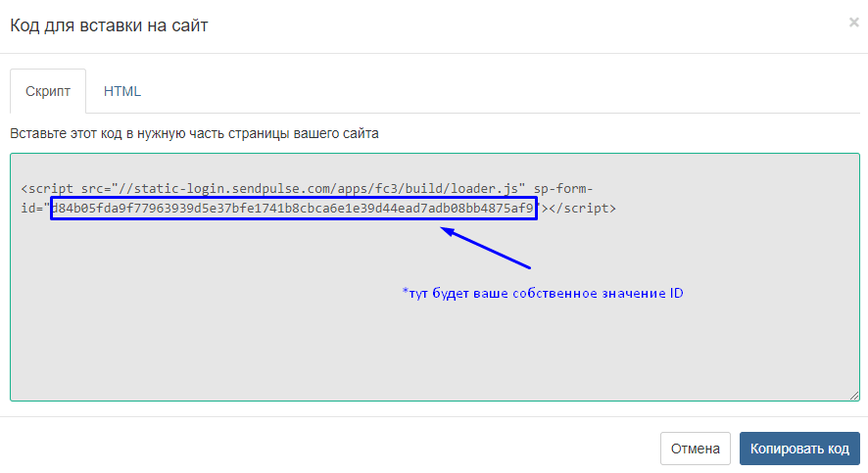Click inside the embed code text area

(x=435, y=277)
